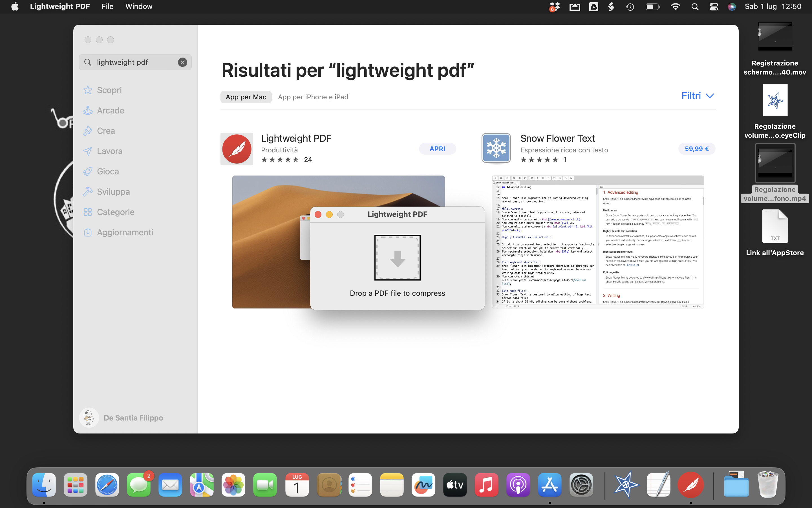
Task: Click into the lightweight pdf search box
Action: pos(135,62)
